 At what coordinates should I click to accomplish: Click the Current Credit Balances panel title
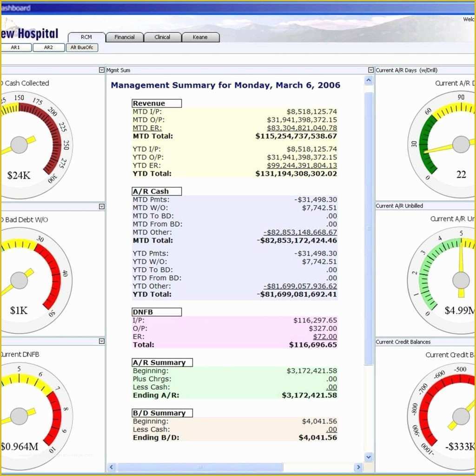(403, 342)
